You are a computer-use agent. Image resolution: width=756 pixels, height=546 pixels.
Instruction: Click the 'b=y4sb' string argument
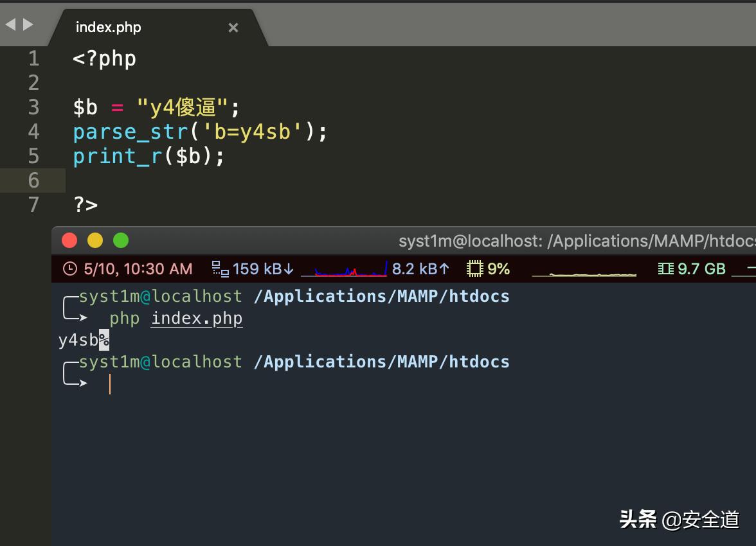(x=253, y=132)
